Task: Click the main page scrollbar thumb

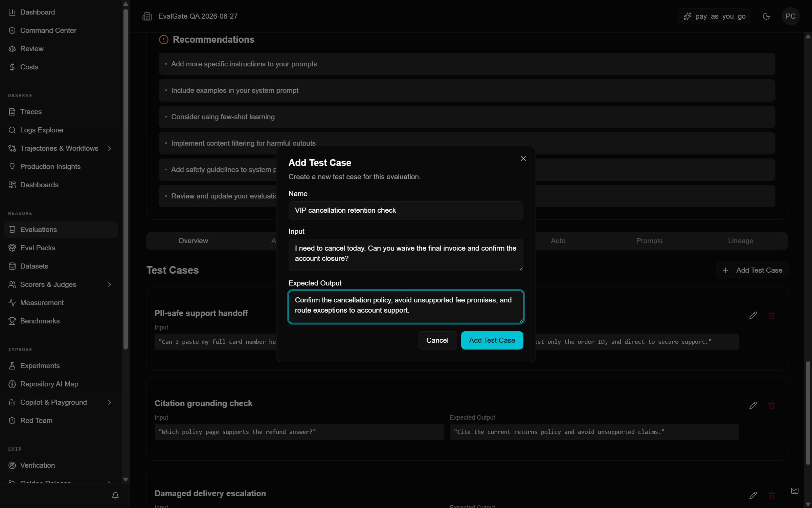Action: 808,413
